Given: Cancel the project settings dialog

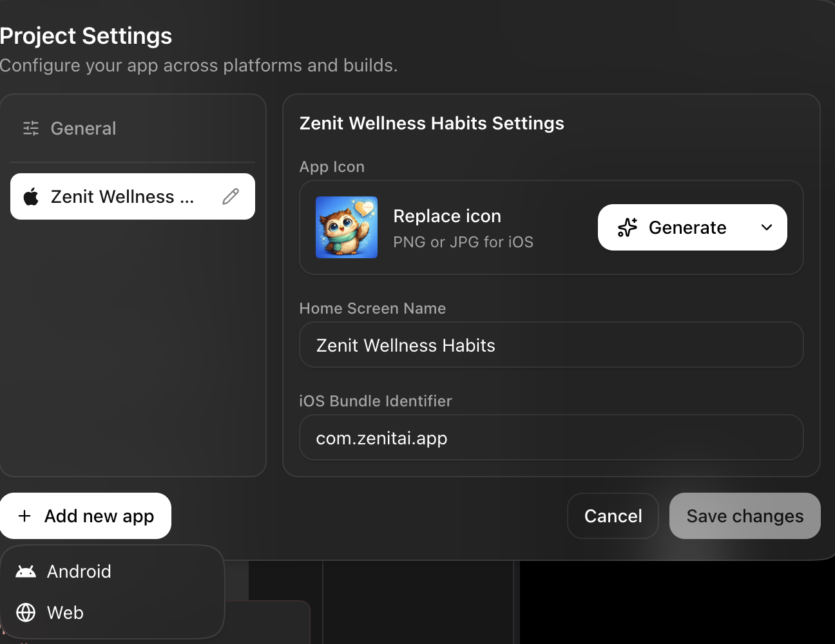Looking at the screenshot, I should pyautogui.click(x=613, y=516).
